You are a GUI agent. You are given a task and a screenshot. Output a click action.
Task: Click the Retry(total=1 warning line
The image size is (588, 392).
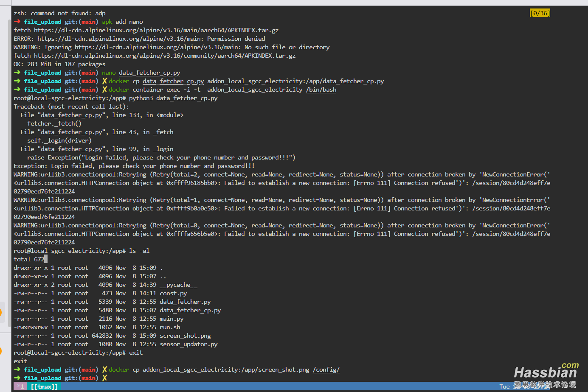(x=282, y=200)
